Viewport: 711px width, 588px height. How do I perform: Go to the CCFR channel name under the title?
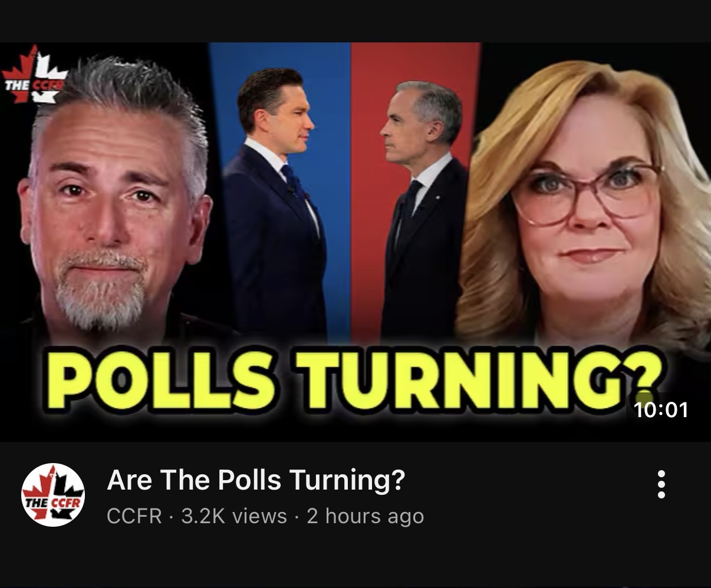(134, 516)
